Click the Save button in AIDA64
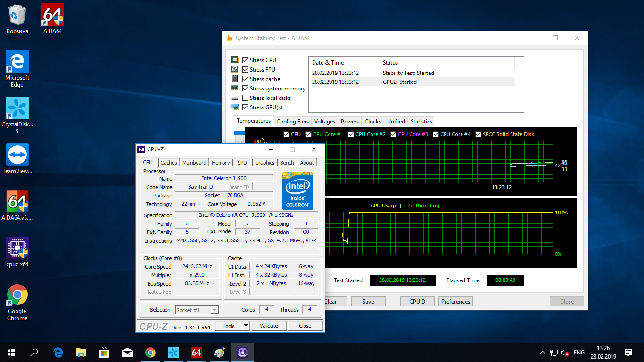Viewport: 644px width, 362px height. point(368,302)
